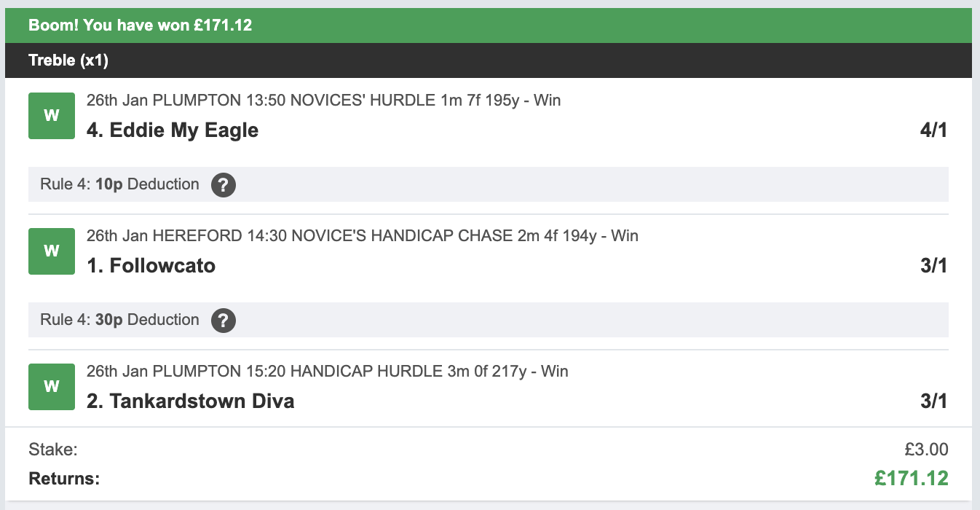The height and width of the screenshot is (510, 980).
Task: Click the 3/1 odds for Tankardstown Diva
Action: [933, 401]
